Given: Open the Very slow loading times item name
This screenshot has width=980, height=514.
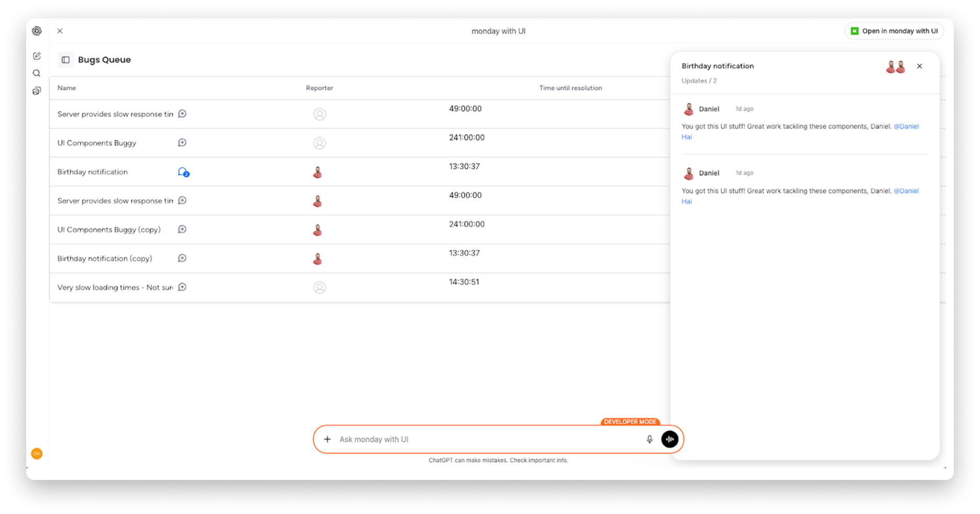Looking at the screenshot, I should pyautogui.click(x=115, y=287).
